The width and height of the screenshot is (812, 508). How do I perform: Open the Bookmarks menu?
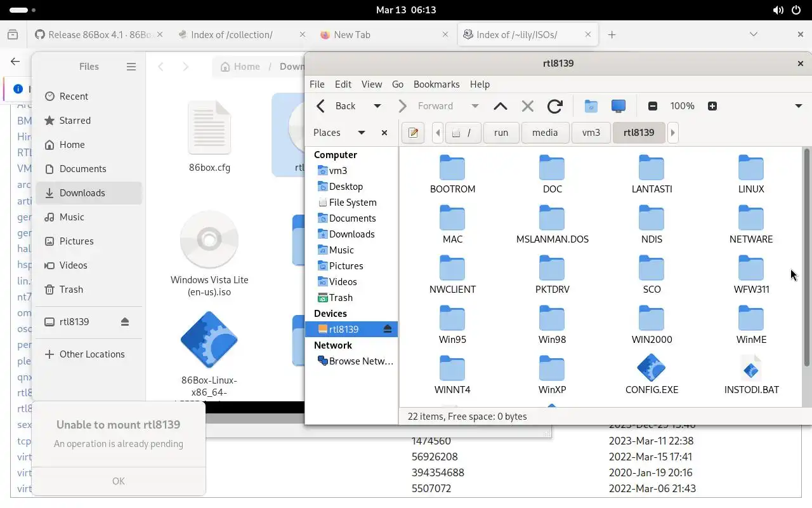coord(436,84)
